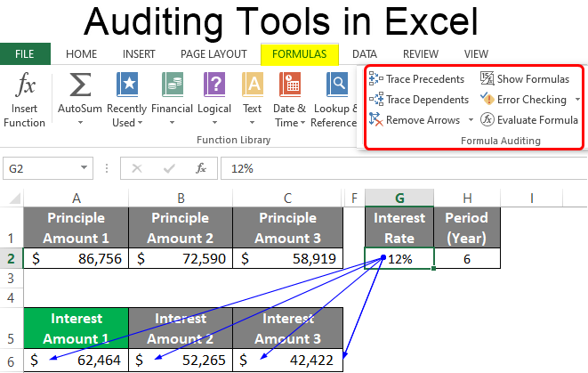Expand the Error Checking dropdown arrow
Image resolution: width=588 pixels, height=373 pixels.
pyautogui.click(x=577, y=100)
